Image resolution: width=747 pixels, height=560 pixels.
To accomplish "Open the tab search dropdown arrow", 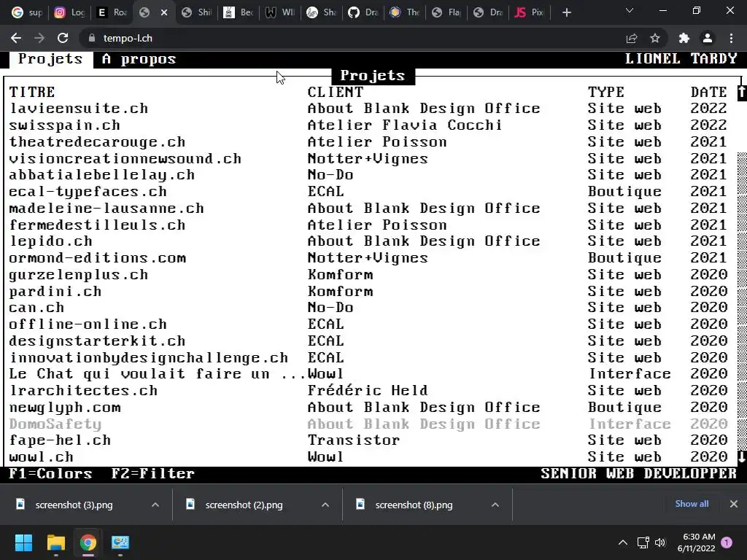I will tap(630, 10).
